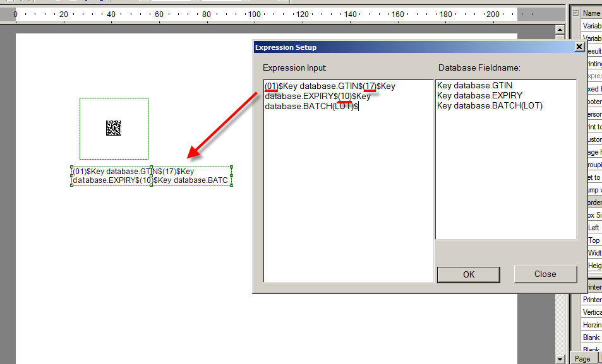The width and height of the screenshot is (602, 364).
Task: Close the Expression Setup dialog with X
Action: click(579, 47)
